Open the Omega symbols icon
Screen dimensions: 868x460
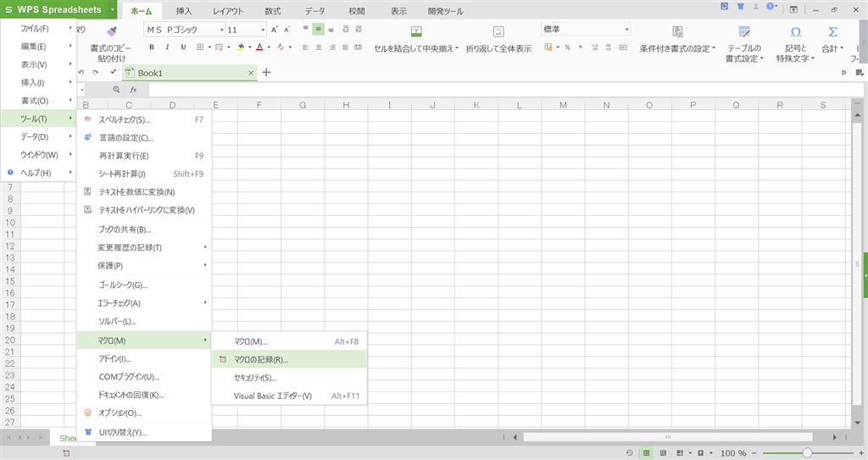point(795,31)
